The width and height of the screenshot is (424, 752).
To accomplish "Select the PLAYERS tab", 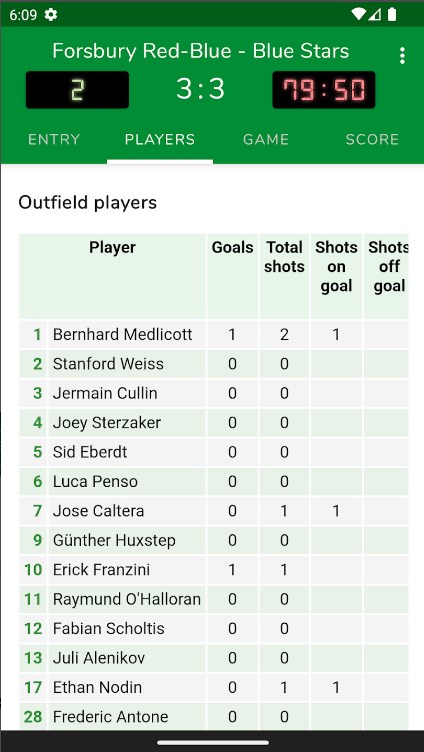I will [160, 140].
